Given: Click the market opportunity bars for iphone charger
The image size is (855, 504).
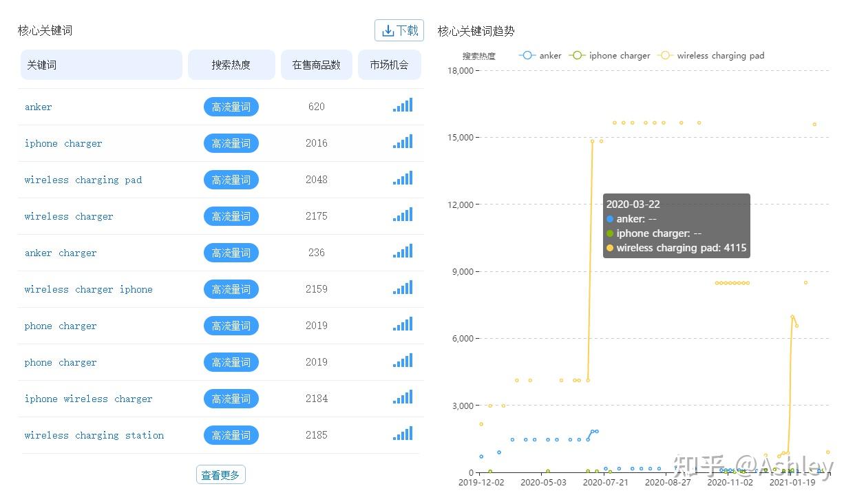Looking at the screenshot, I should [x=403, y=141].
